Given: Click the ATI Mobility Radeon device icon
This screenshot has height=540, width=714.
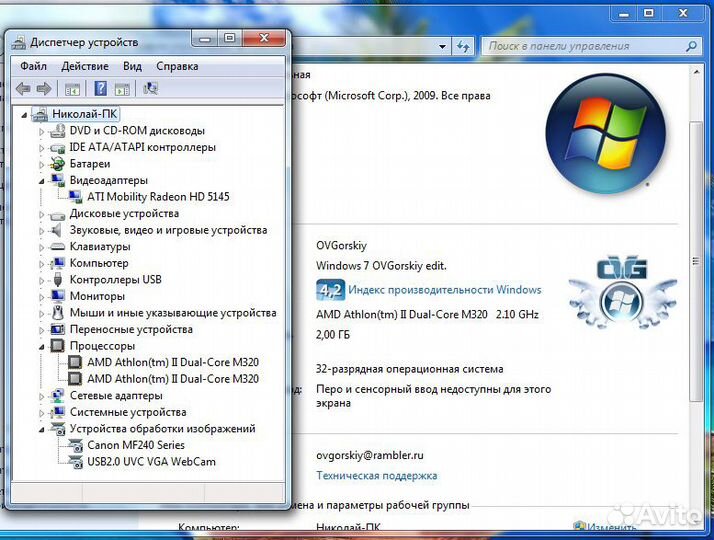Looking at the screenshot, I should 75,197.
